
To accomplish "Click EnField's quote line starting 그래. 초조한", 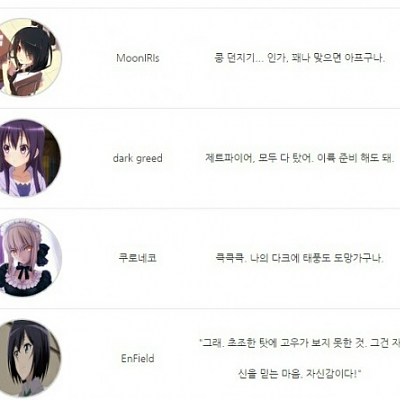I will [x=299, y=343].
